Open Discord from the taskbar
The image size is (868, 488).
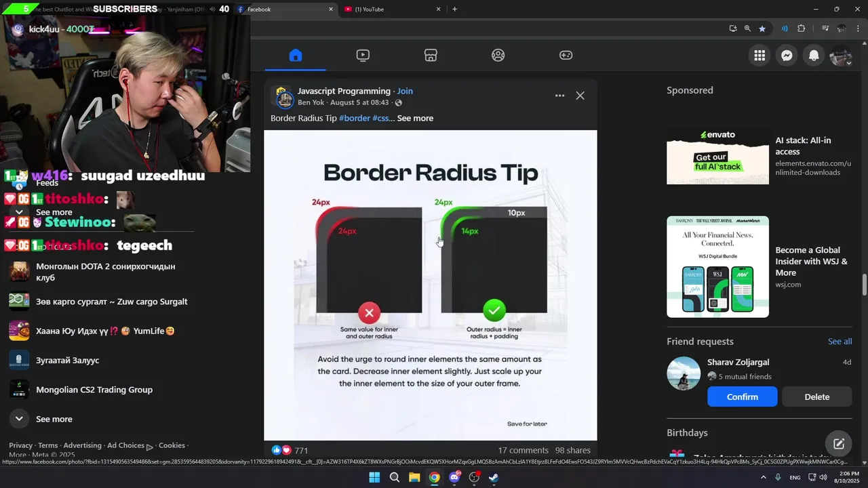tap(454, 477)
